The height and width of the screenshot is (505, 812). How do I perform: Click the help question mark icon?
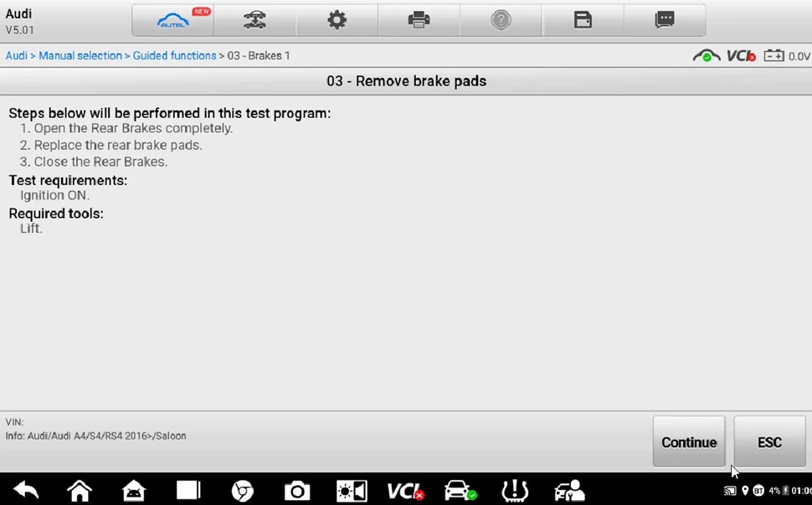click(501, 20)
